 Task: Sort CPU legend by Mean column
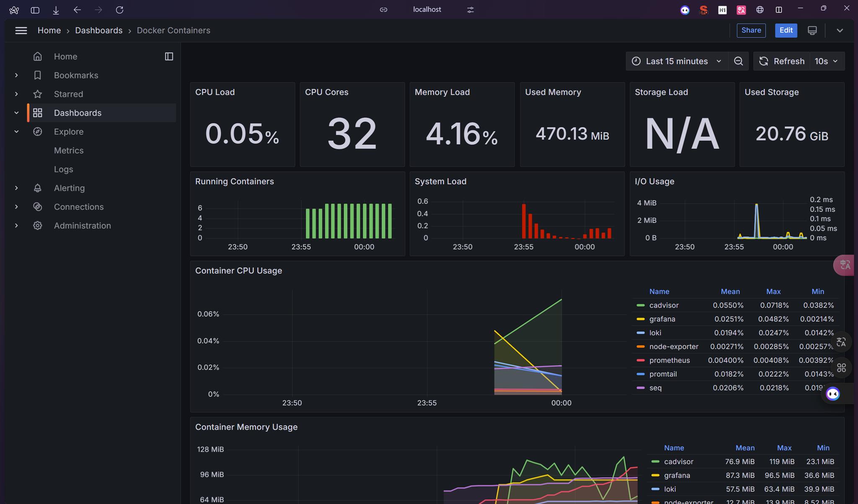(730, 292)
